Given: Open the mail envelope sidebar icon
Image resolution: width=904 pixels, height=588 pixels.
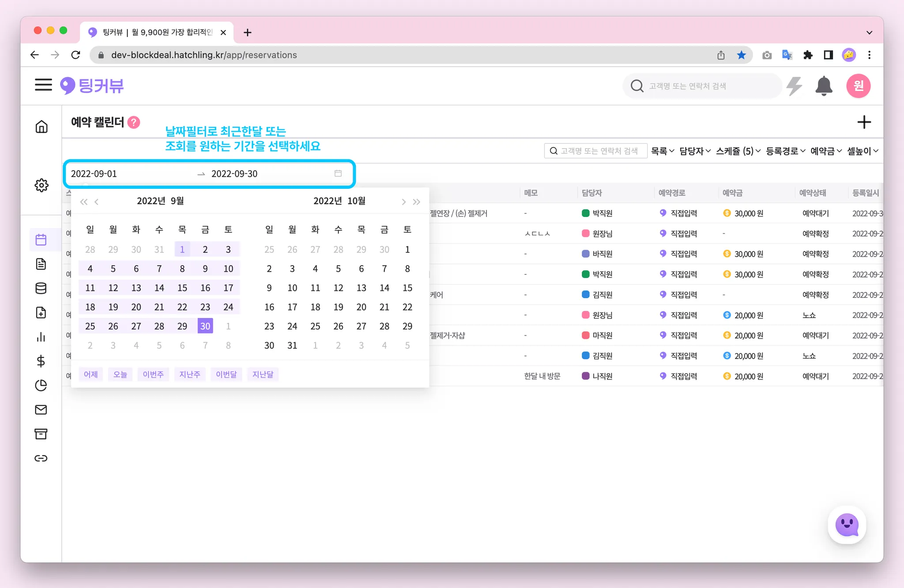Looking at the screenshot, I should coord(41,410).
